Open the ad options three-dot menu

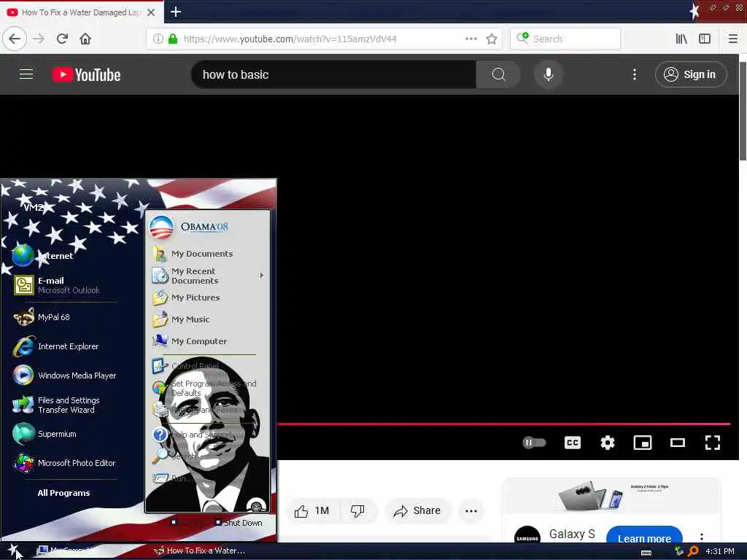(x=701, y=537)
